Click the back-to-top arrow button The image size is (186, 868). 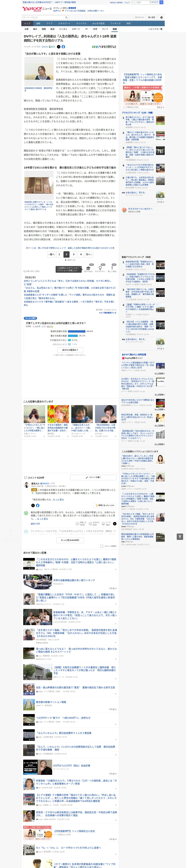[x=180, y=537]
